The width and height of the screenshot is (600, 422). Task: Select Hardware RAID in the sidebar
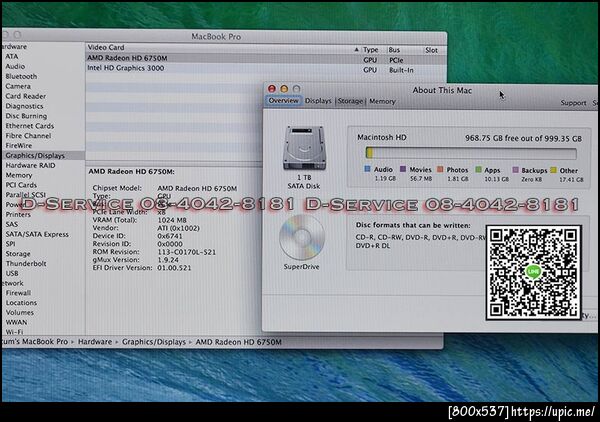(30, 165)
